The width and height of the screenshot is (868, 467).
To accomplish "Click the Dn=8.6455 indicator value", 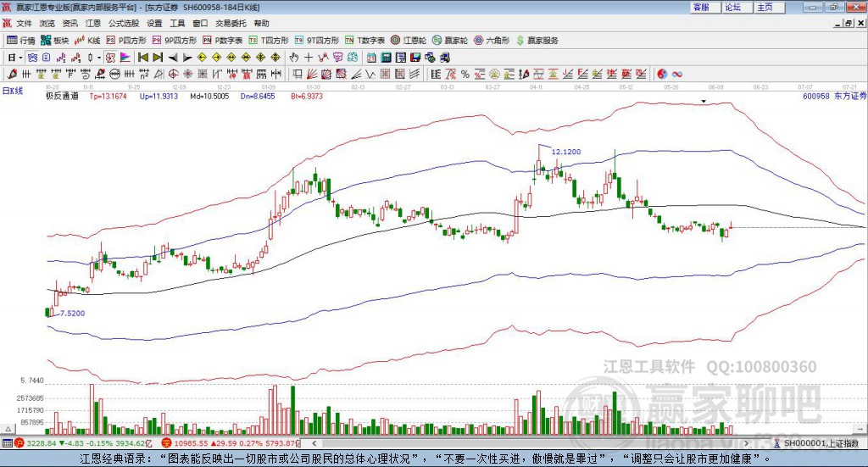I will click(258, 97).
